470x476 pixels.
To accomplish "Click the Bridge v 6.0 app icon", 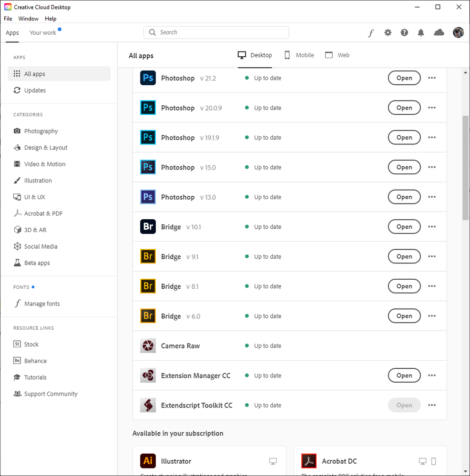I will 148,316.
